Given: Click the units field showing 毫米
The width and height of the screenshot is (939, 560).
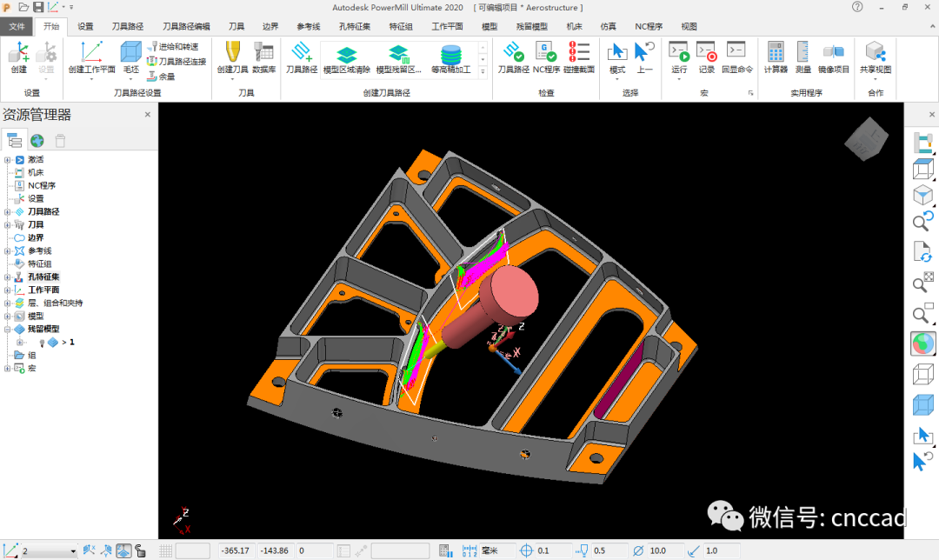Looking at the screenshot, I should point(497,551).
